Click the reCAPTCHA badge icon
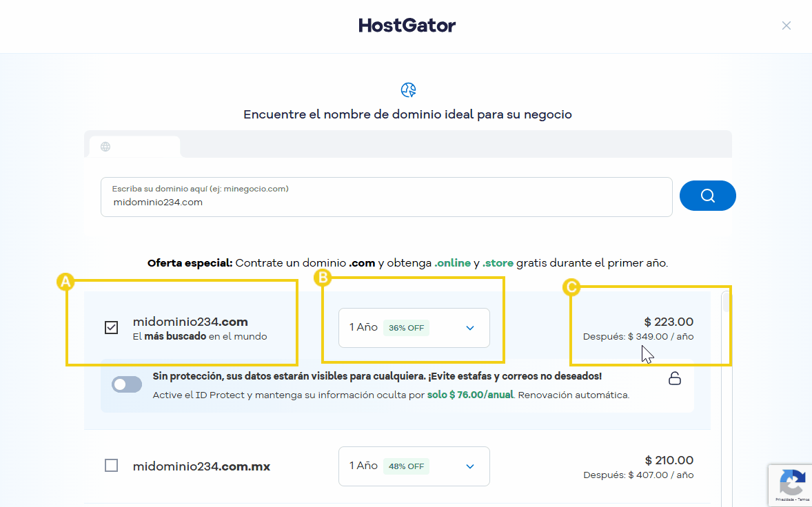This screenshot has height=507, width=812. click(x=792, y=482)
